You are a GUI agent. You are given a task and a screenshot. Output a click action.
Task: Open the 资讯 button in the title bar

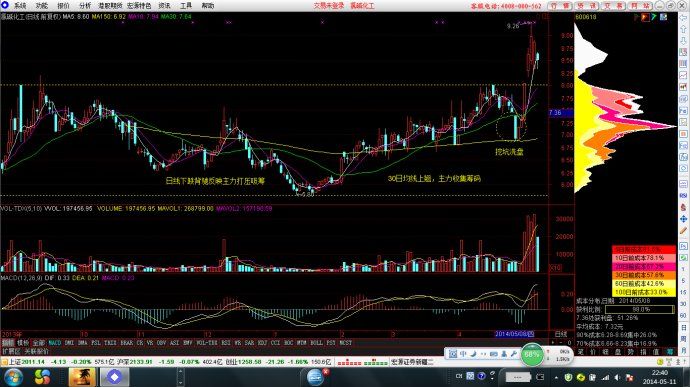pyautogui.click(x=587, y=6)
